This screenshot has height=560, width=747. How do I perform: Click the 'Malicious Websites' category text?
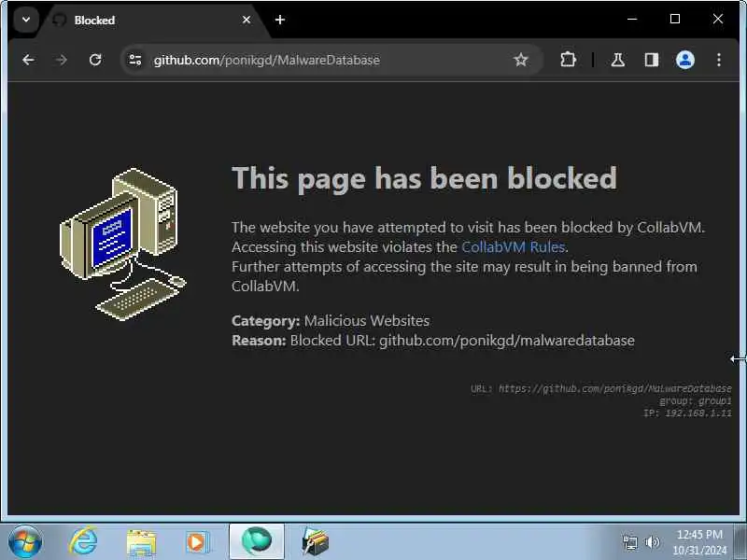click(x=367, y=321)
